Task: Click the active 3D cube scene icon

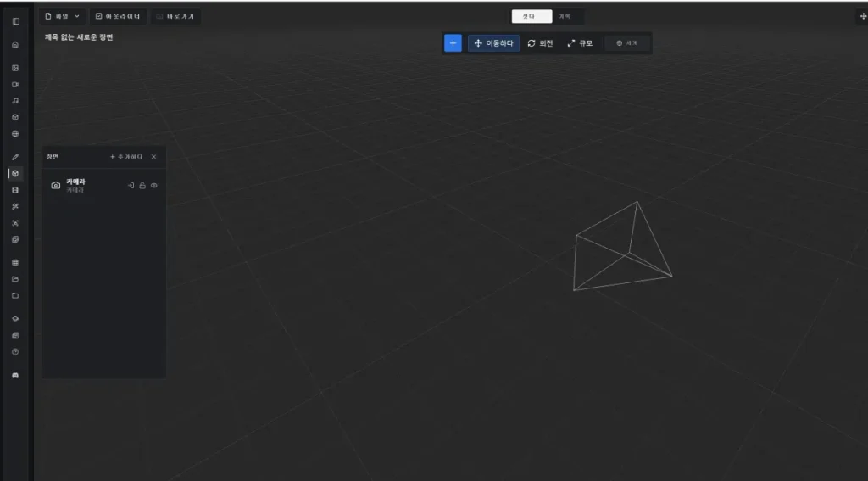Action: point(15,173)
